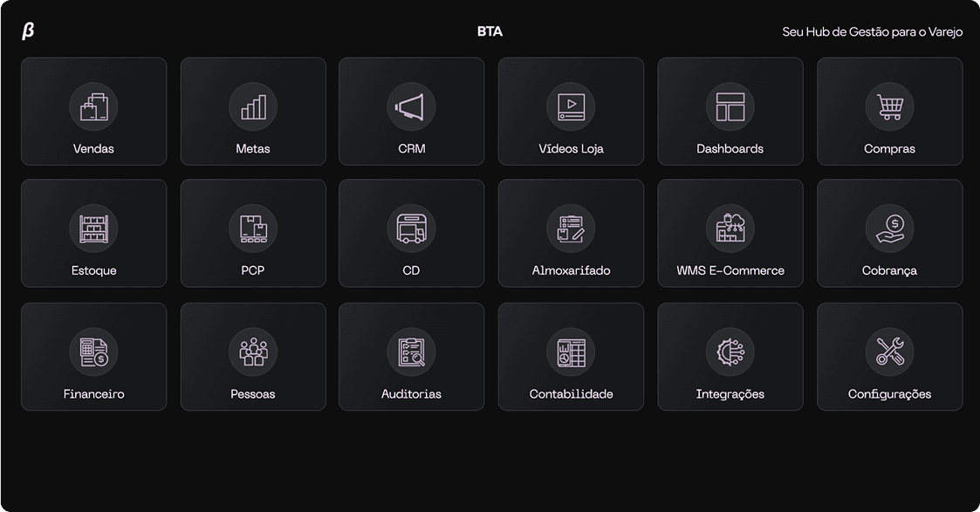Open the CD delivery truck icon
Screen dimensions: 980x512
(411, 229)
